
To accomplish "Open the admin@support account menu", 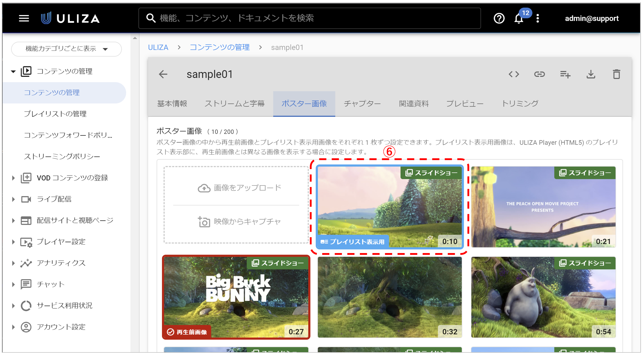I will click(x=592, y=18).
